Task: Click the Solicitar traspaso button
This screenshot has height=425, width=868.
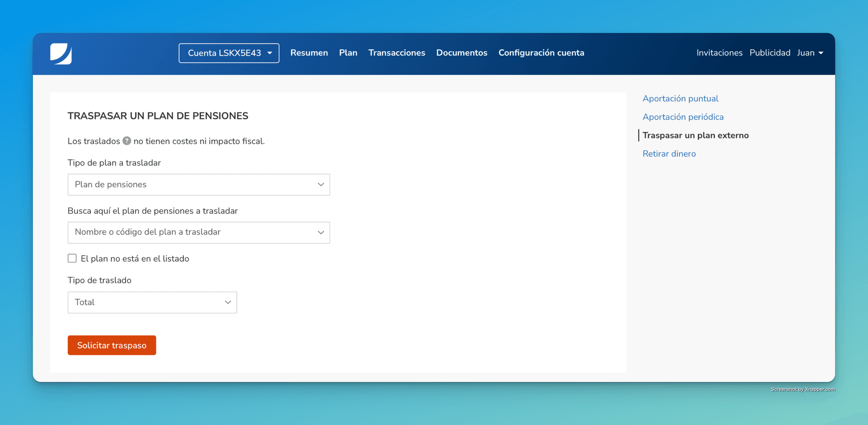Action: 112,345
